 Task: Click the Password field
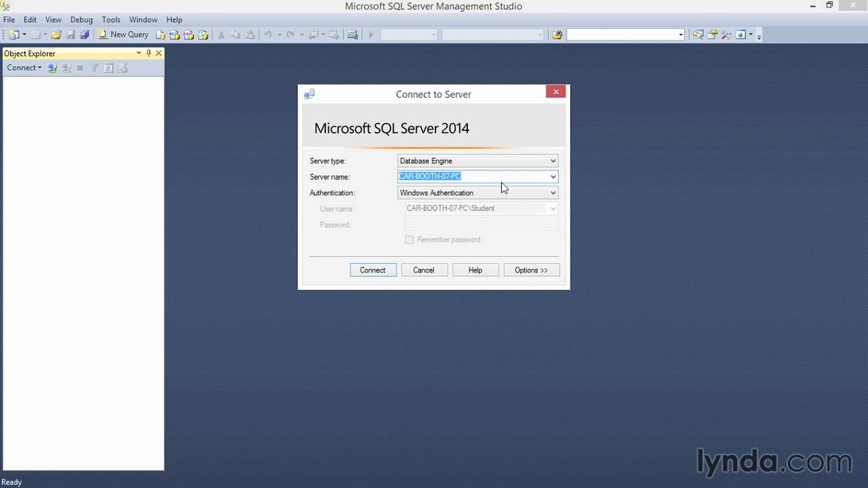(x=482, y=225)
